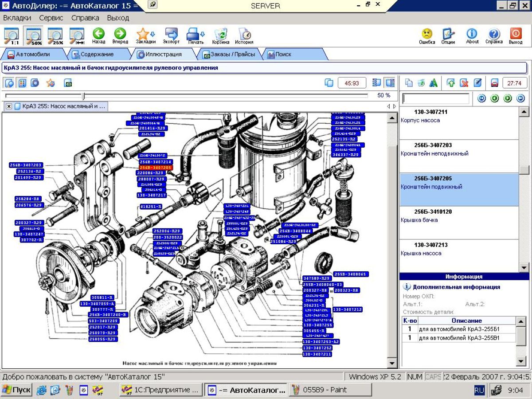The image size is (532, 399).
Task: Jump to last part in list
Action: [521, 98]
